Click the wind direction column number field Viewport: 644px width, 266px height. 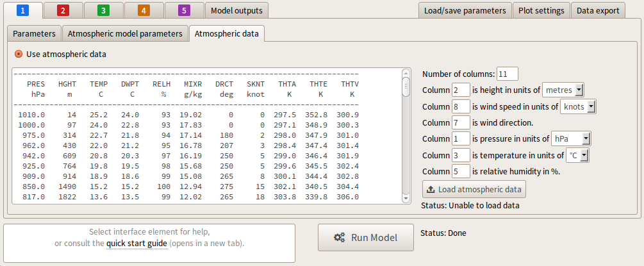(461, 122)
